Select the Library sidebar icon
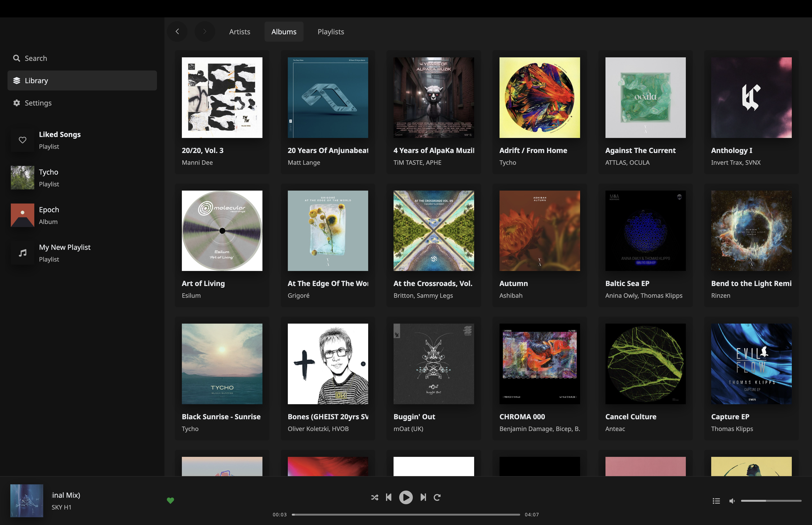812x525 pixels. click(16, 80)
